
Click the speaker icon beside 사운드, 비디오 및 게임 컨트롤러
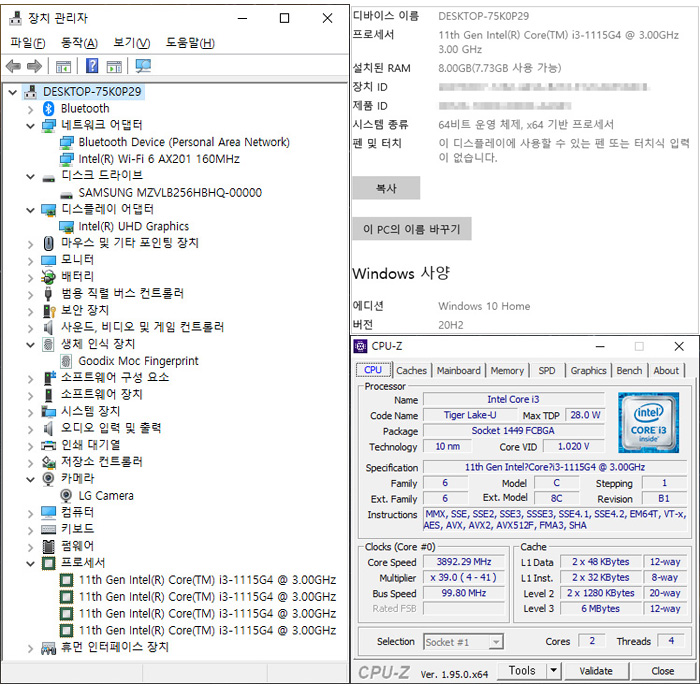tap(48, 327)
